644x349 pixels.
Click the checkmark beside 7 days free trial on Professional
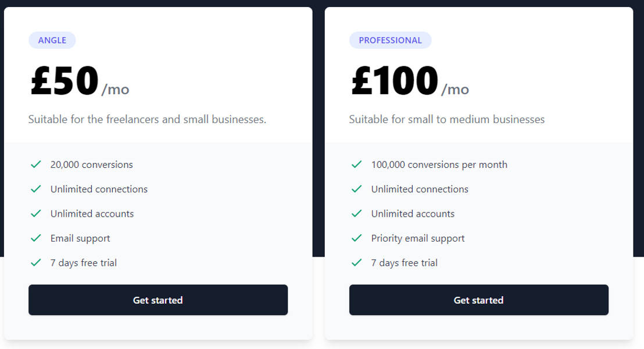pyautogui.click(x=356, y=262)
